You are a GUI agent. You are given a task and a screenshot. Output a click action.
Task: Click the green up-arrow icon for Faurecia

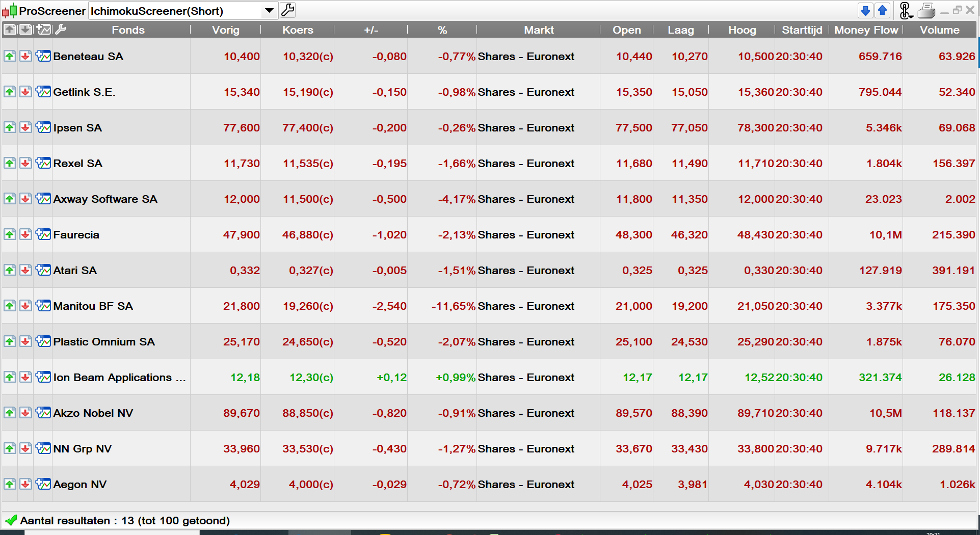click(x=10, y=234)
